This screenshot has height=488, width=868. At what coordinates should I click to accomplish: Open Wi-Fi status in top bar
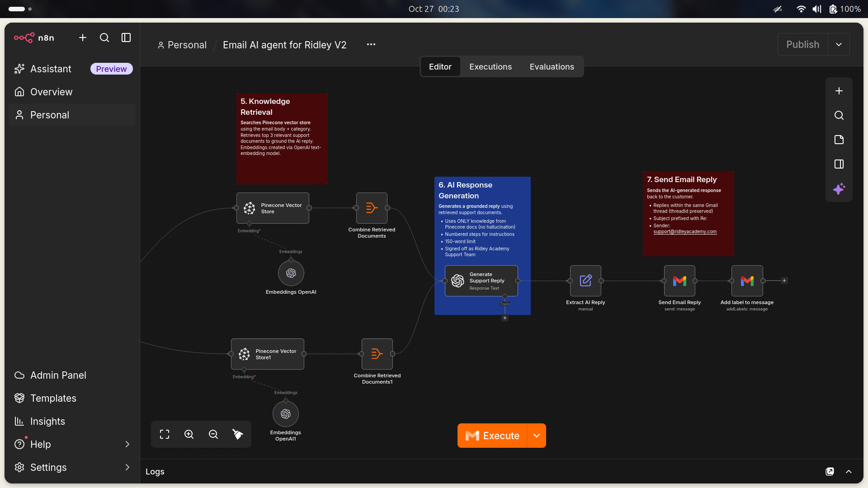(801, 9)
